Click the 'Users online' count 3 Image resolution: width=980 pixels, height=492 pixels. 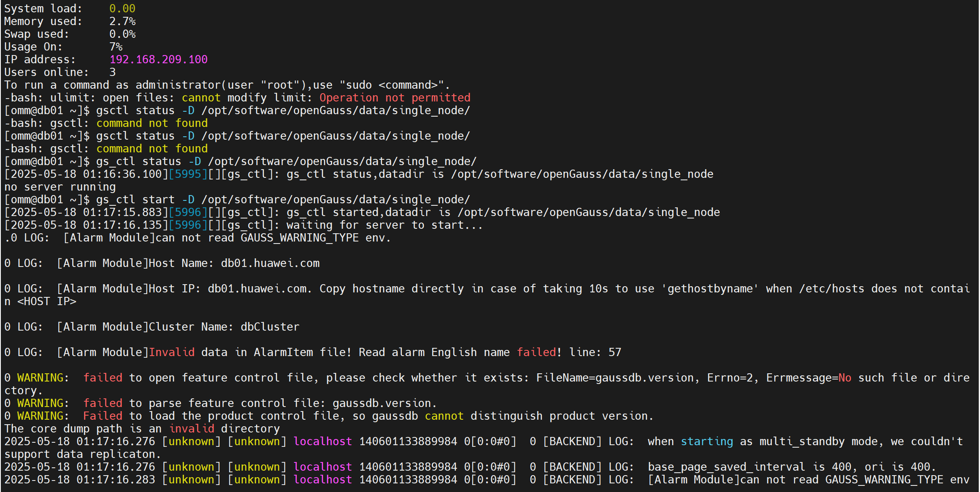pyautogui.click(x=112, y=72)
